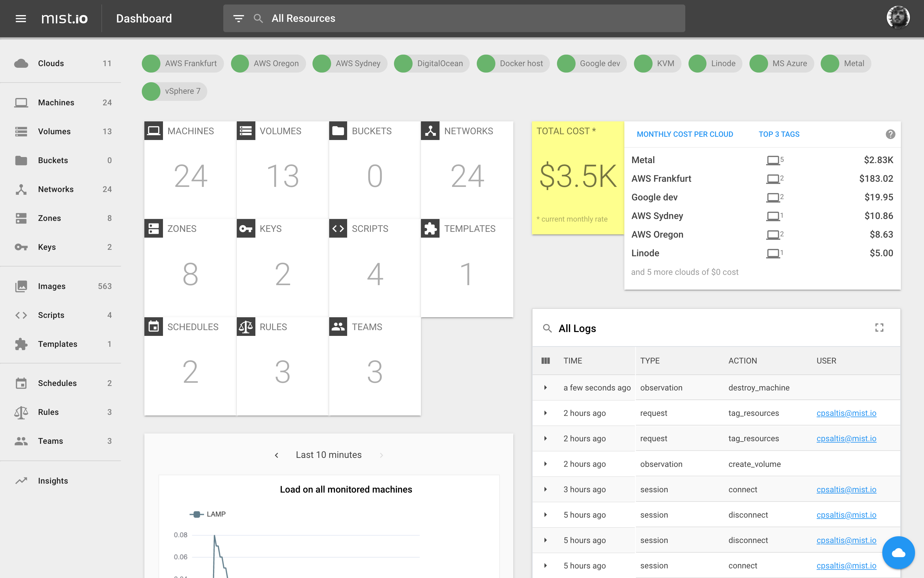Open the Templates dashboard tile icon
924x578 pixels.
click(430, 229)
